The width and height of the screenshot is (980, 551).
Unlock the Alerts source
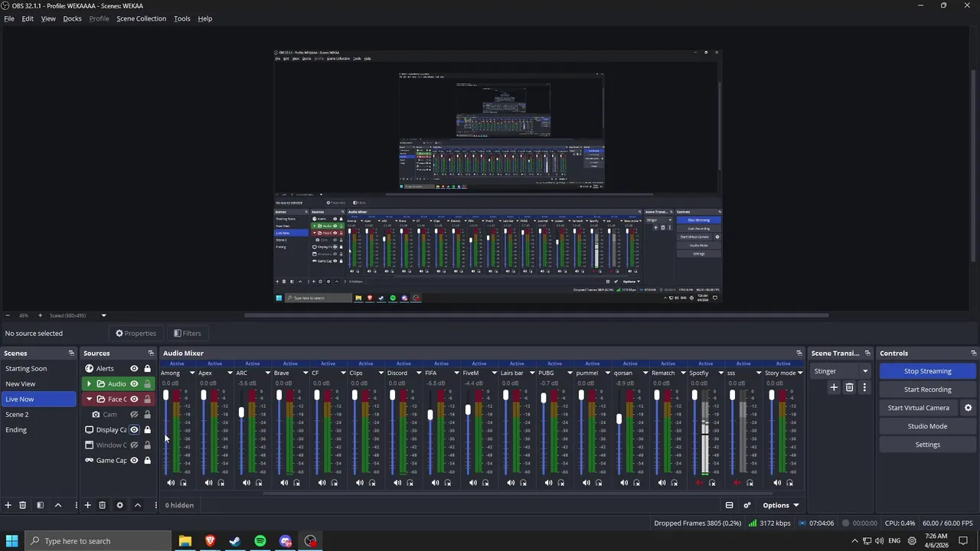(x=147, y=369)
